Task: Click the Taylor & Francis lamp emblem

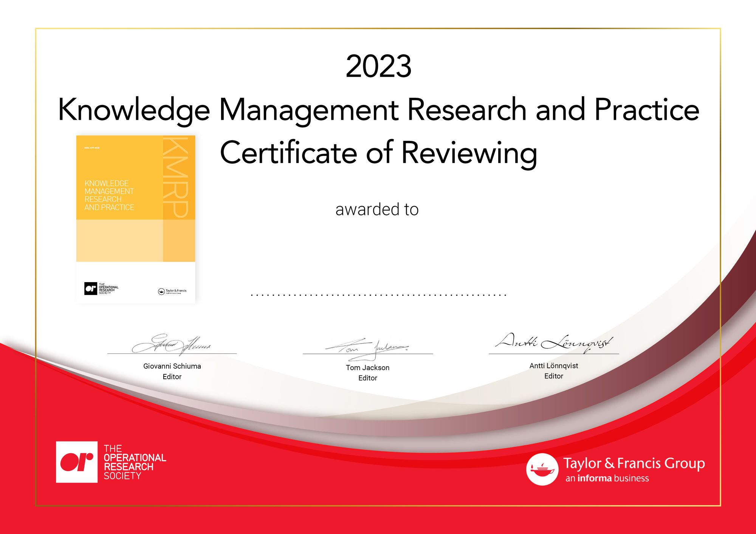Action: [542, 469]
